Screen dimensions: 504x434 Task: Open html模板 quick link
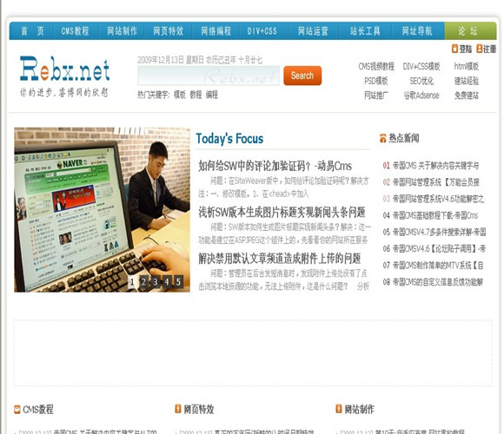click(x=466, y=67)
